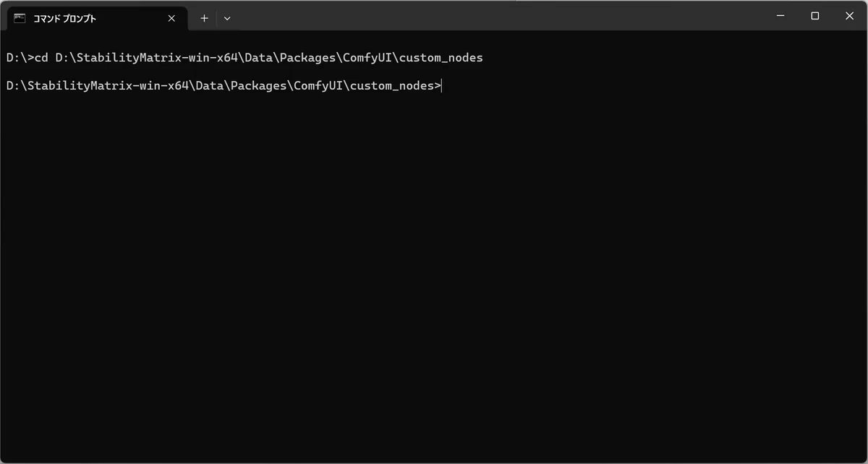Image resolution: width=868 pixels, height=464 pixels.
Task: Click the D:\> prompt on the first line
Action: [x=20, y=57]
